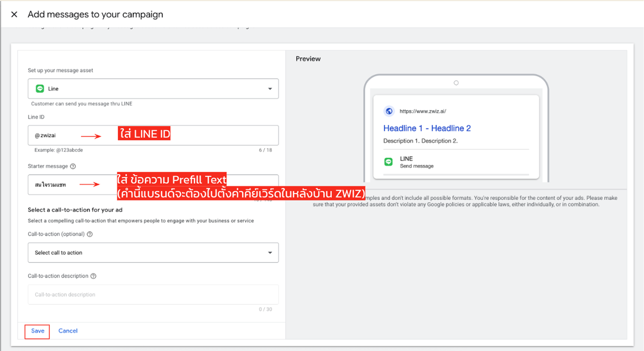Click the Line ID input field
This screenshot has width=644, height=351.
153,135
